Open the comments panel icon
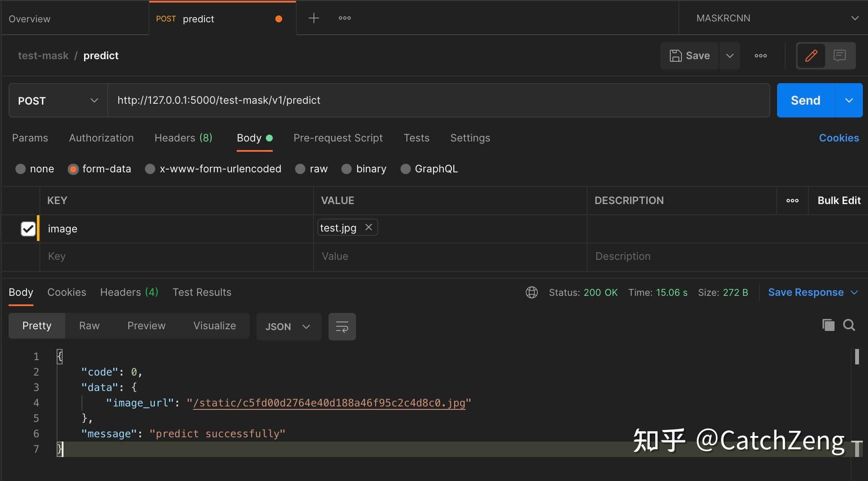This screenshot has width=868, height=481. [x=840, y=56]
